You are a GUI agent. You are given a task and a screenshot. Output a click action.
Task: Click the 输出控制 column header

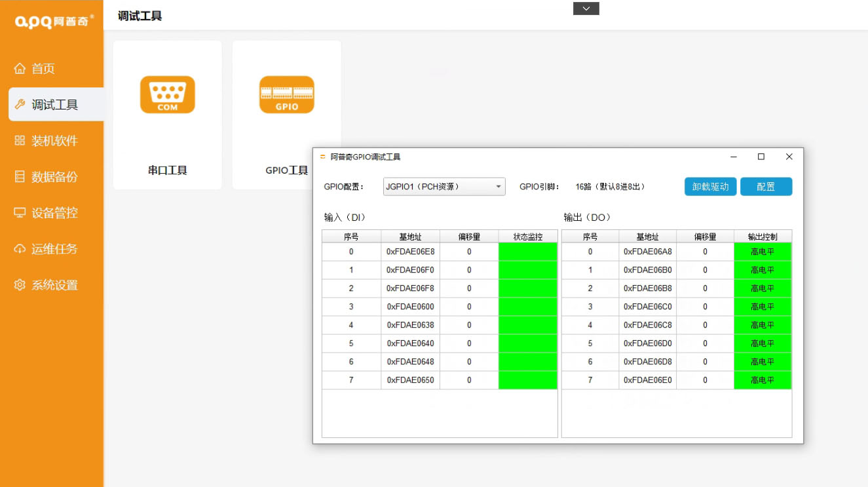763,237
